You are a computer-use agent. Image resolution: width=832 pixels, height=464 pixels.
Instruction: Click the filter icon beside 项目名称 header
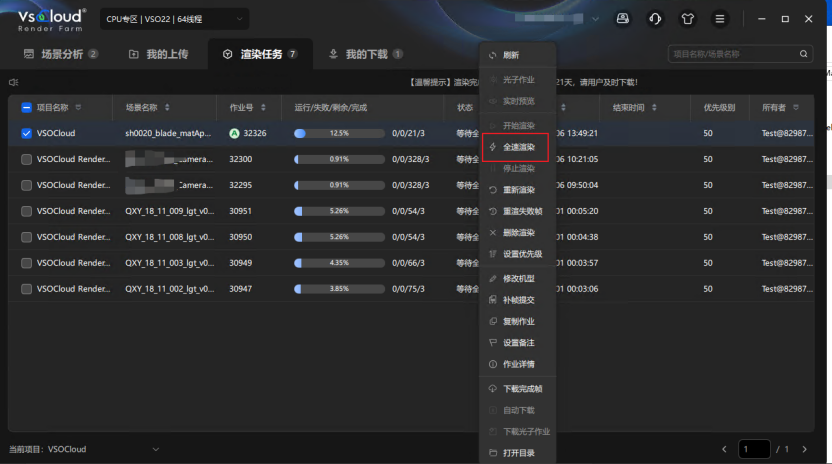point(78,107)
